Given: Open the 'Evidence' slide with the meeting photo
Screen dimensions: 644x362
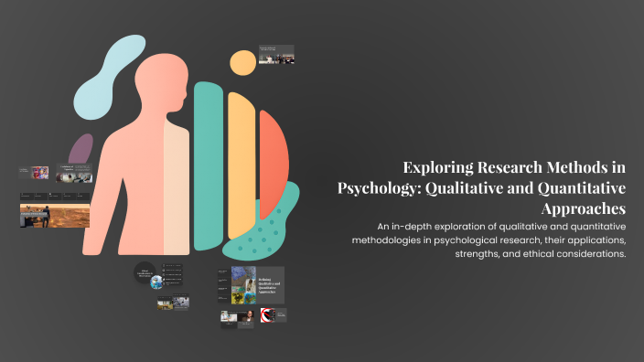Looking at the screenshot, I should pos(74,173).
